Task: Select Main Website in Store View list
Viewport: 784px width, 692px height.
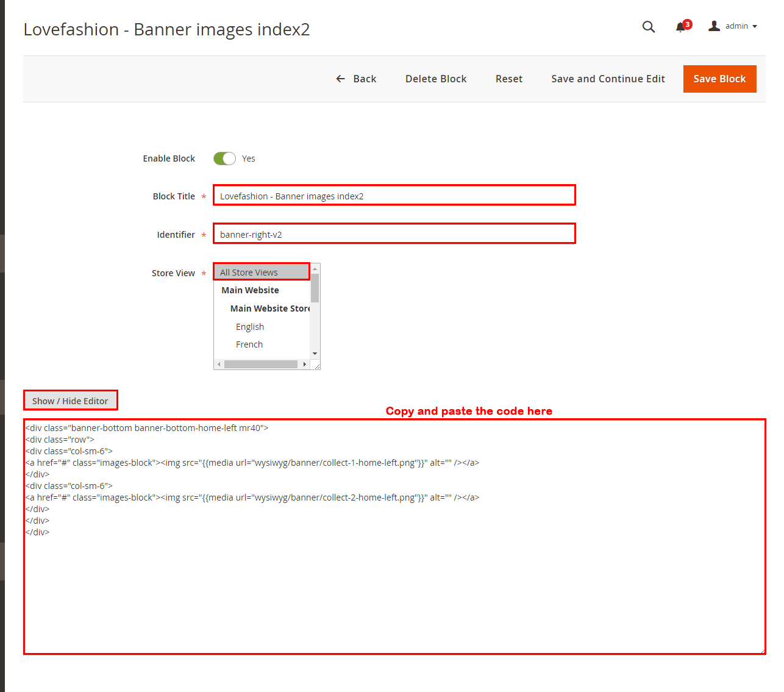Action: tap(262, 290)
